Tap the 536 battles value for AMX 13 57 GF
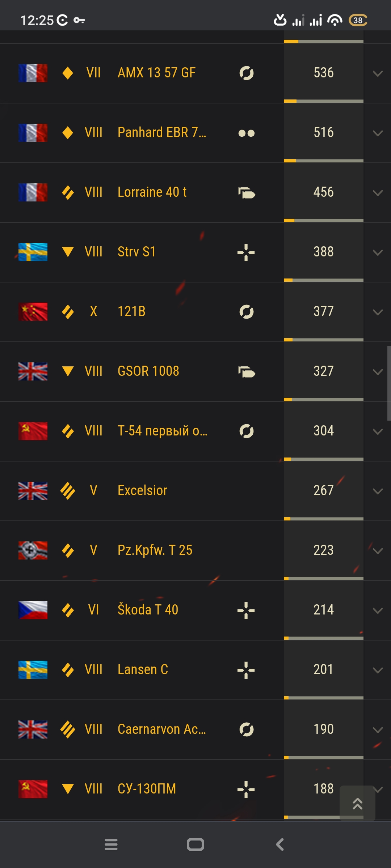The width and height of the screenshot is (391, 868). (324, 73)
